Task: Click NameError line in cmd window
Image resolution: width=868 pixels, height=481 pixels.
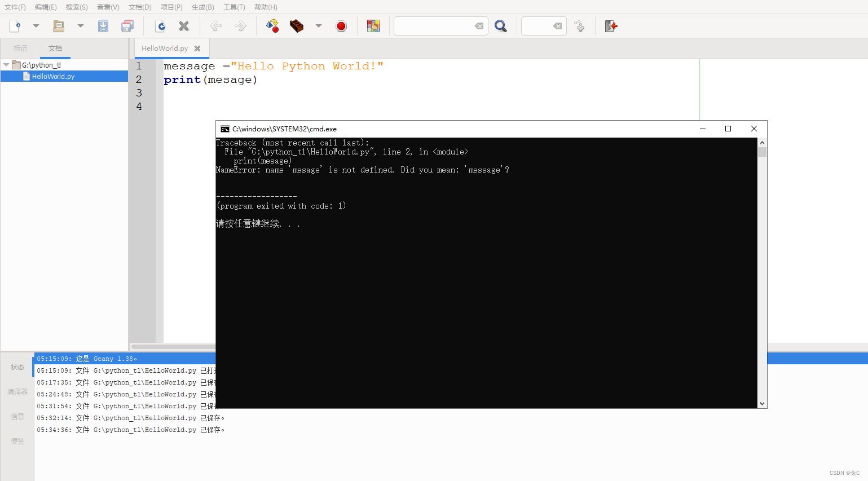Action: 363,170
